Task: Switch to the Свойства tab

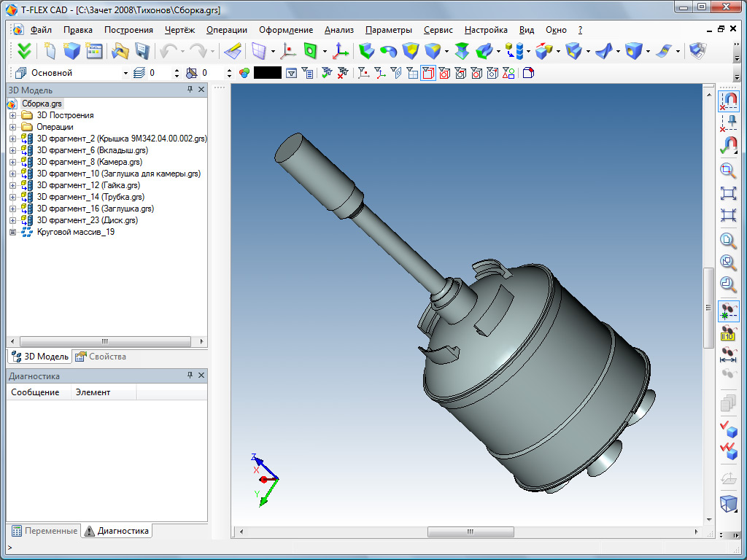Action: point(101,357)
